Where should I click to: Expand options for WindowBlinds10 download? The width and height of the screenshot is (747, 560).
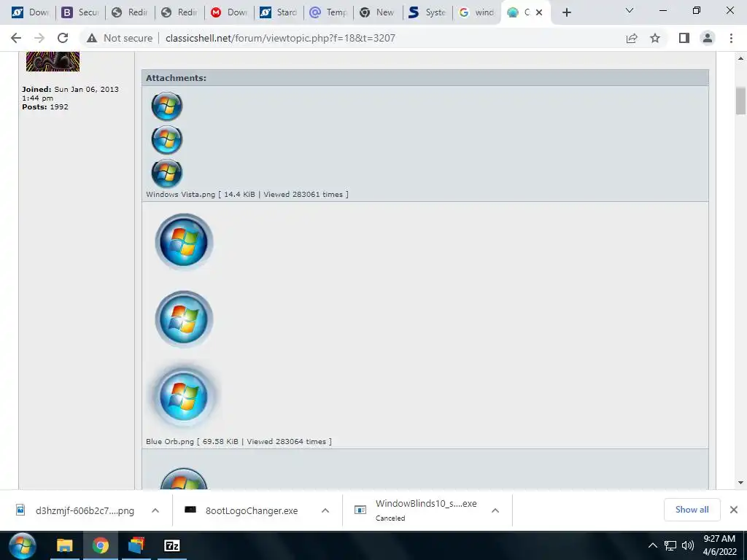pyautogui.click(x=495, y=510)
